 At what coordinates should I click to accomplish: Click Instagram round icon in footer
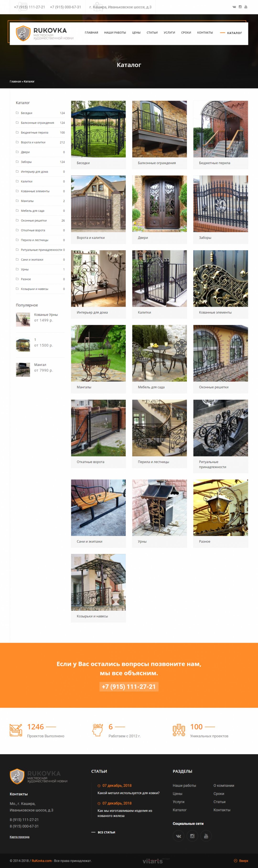[x=192, y=836]
